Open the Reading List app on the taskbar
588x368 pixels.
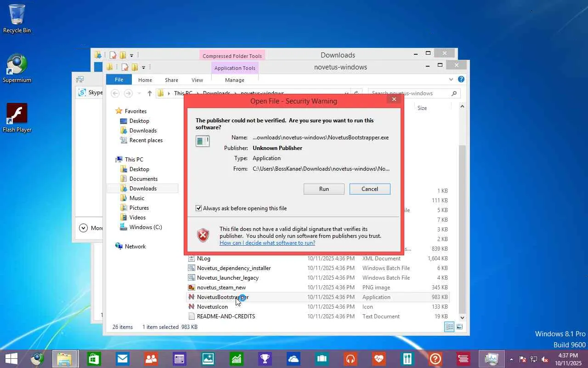click(463, 358)
